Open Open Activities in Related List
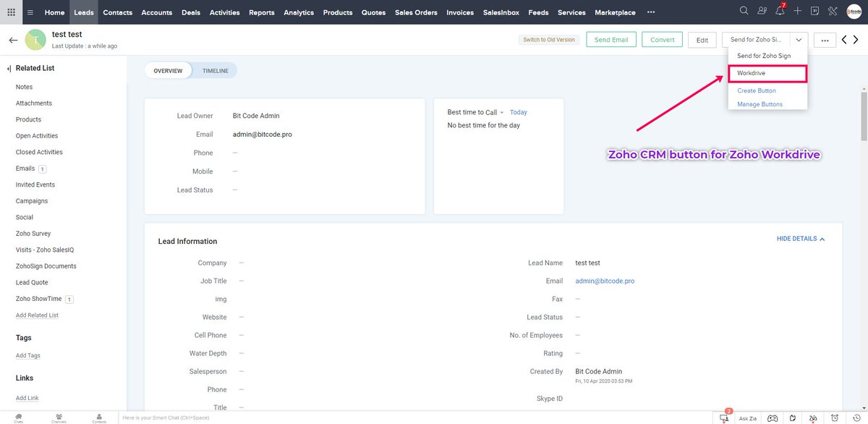 (x=37, y=136)
